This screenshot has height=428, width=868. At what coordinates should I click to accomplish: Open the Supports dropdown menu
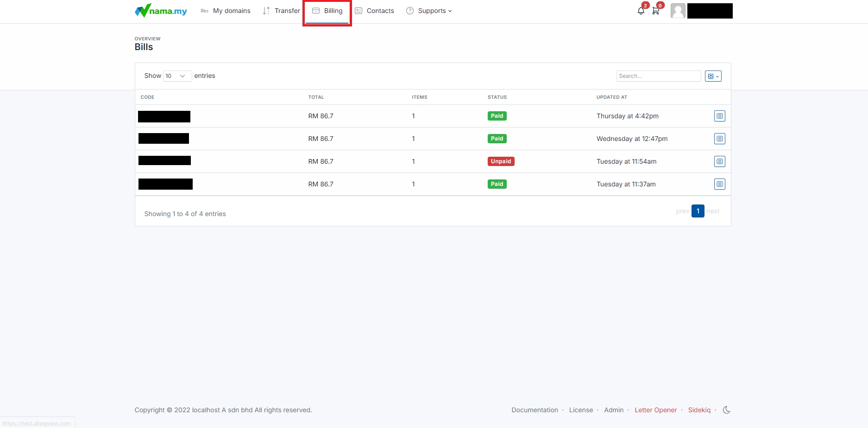click(429, 11)
